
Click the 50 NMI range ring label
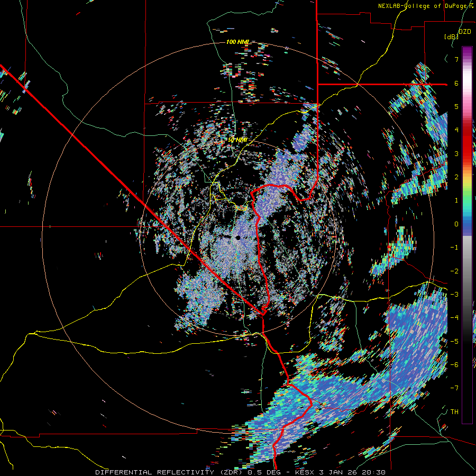point(237,140)
